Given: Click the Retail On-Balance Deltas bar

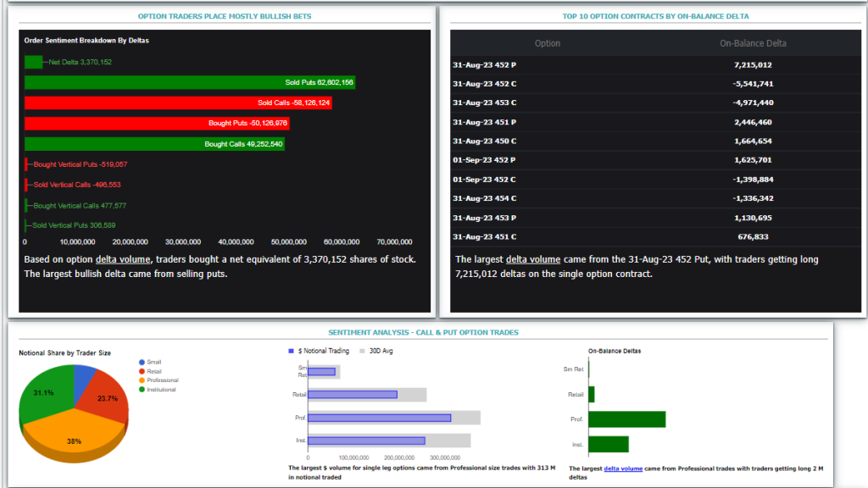Looking at the screenshot, I should tap(592, 395).
